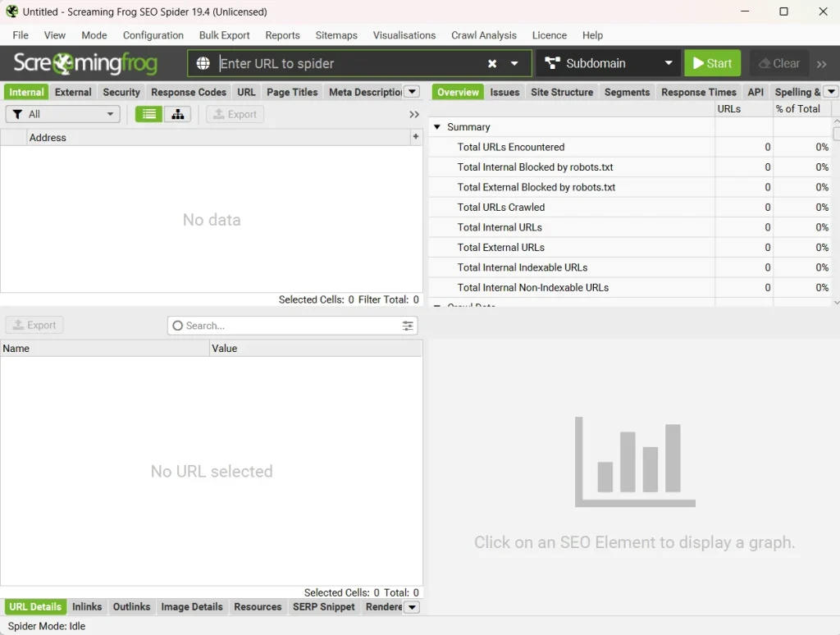Click the Screaming Frog logo
This screenshot has height=635, width=840.
[x=85, y=63]
